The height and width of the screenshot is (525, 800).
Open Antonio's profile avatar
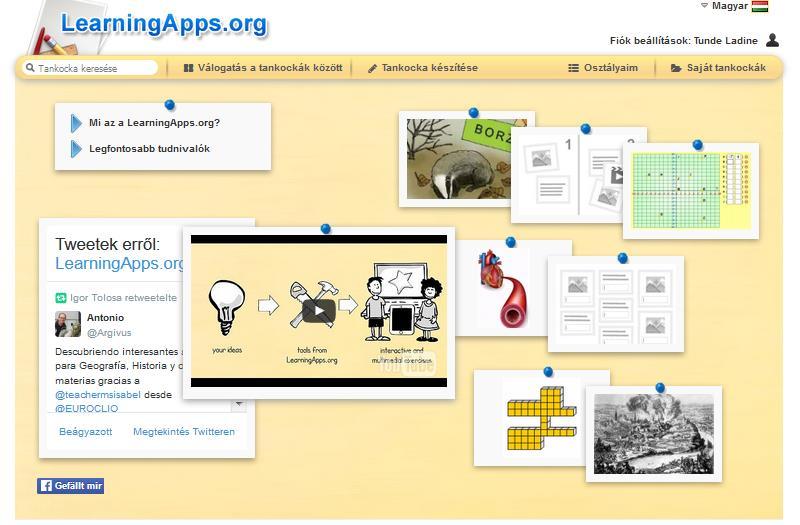(x=68, y=324)
